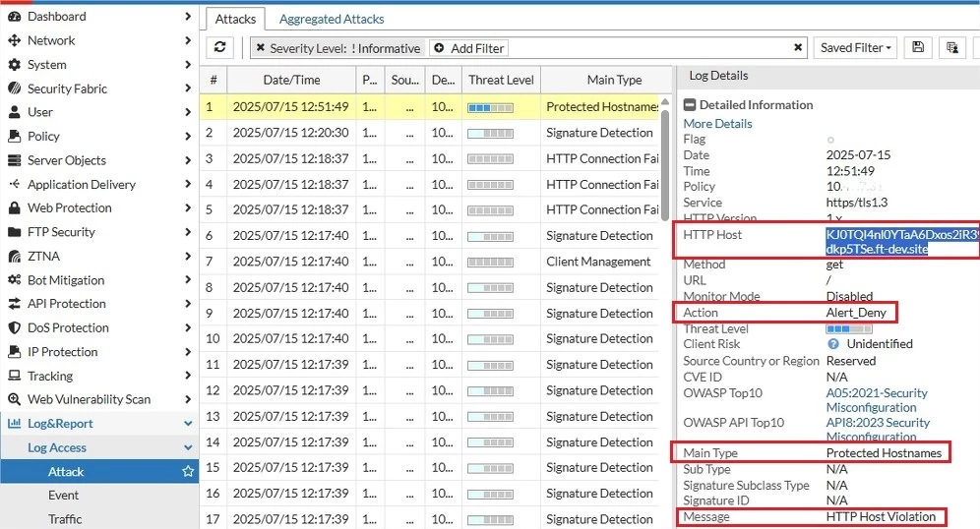Click the User person icon
The image size is (980, 529).
click(x=14, y=112)
